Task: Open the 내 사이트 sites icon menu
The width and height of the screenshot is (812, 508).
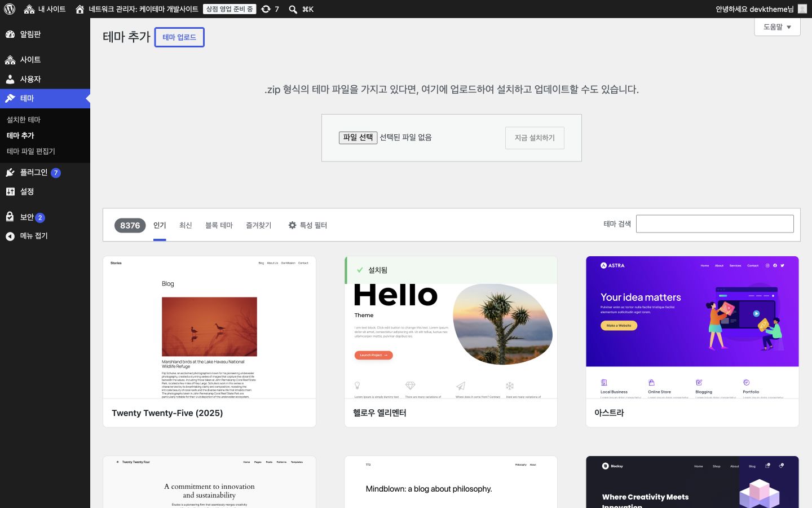Action: click(29, 9)
